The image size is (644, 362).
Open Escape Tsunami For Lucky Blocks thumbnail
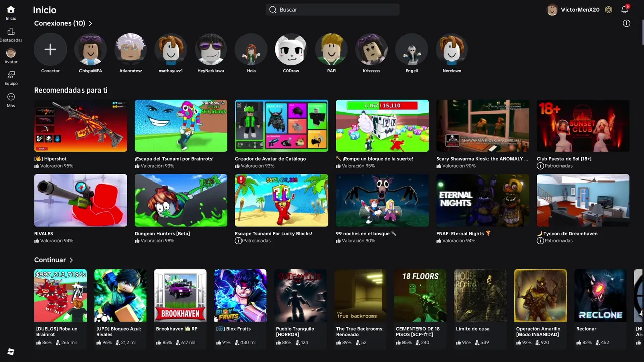pos(281,201)
